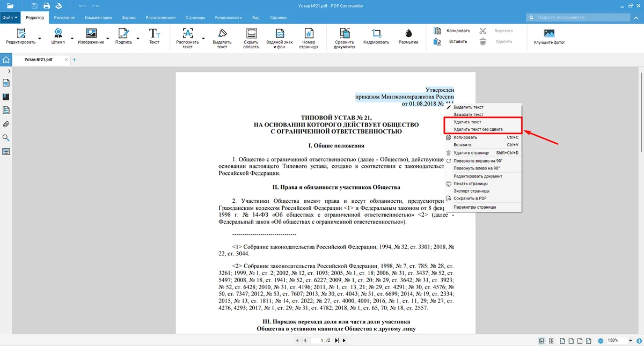Go to the next page arrow
Screen dimensions: 644x346
344,341
